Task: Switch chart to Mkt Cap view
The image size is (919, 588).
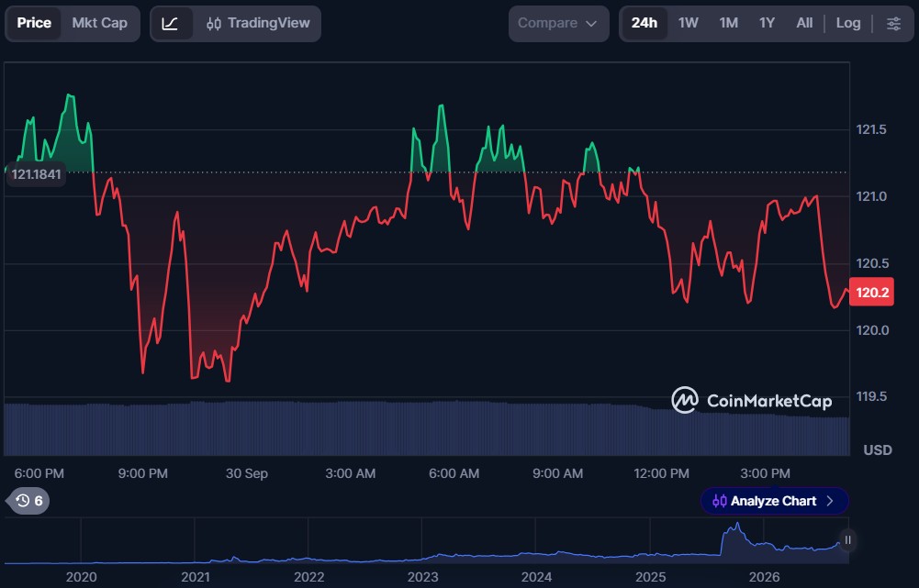Action: point(100,24)
